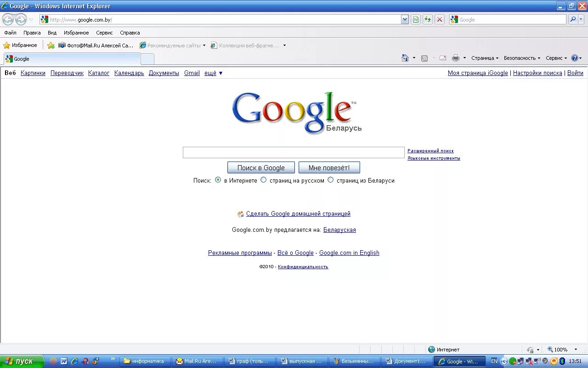Open the Правка menu
The height and width of the screenshot is (368, 588).
pyautogui.click(x=32, y=33)
